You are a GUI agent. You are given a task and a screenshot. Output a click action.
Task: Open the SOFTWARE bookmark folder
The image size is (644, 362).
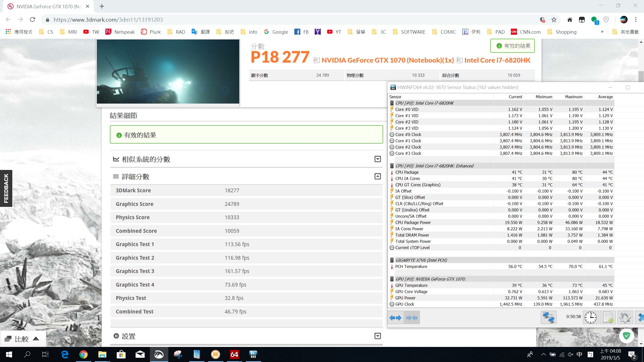click(x=409, y=32)
